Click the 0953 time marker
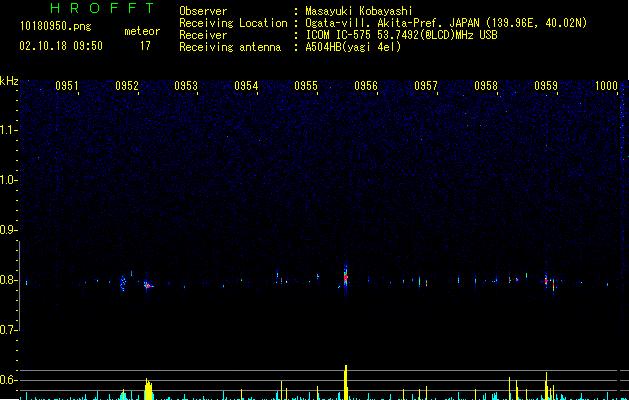This screenshot has height=400, width=629. click(x=186, y=86)
